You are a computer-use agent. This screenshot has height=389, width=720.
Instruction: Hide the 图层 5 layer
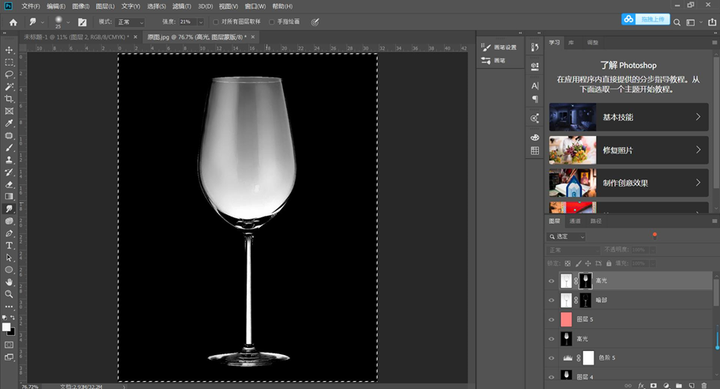[x=551, y=319]
